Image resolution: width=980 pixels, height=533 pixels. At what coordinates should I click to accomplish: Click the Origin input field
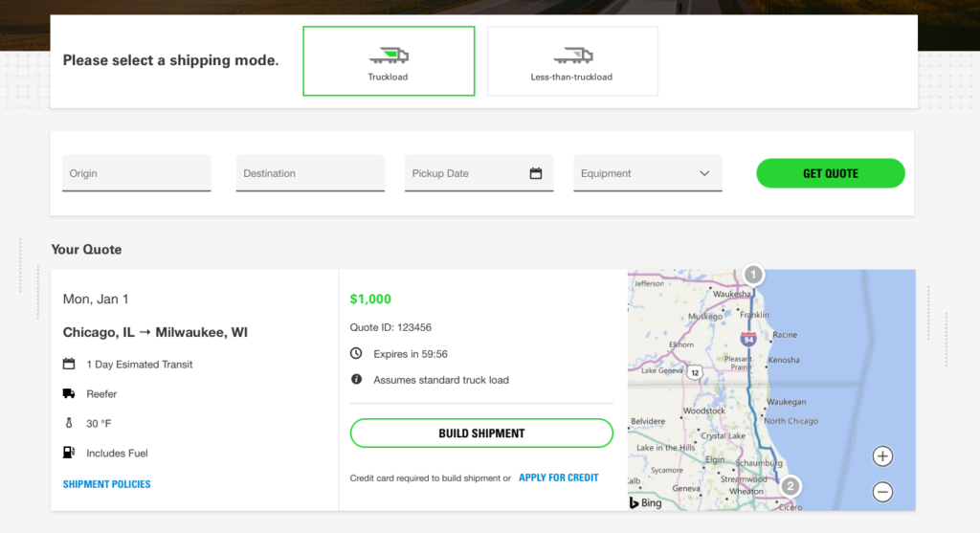136,173
